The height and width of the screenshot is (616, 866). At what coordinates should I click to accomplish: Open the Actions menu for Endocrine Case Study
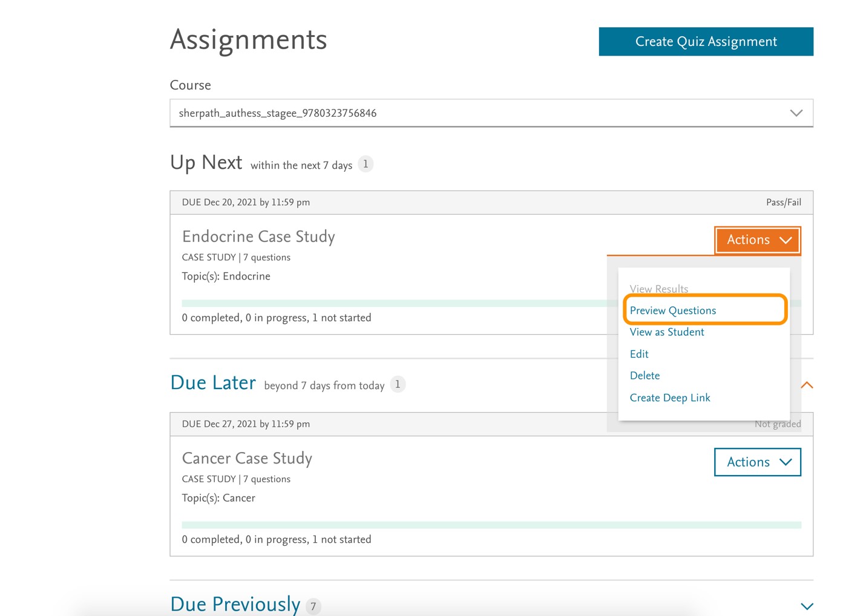click(757, 240)
